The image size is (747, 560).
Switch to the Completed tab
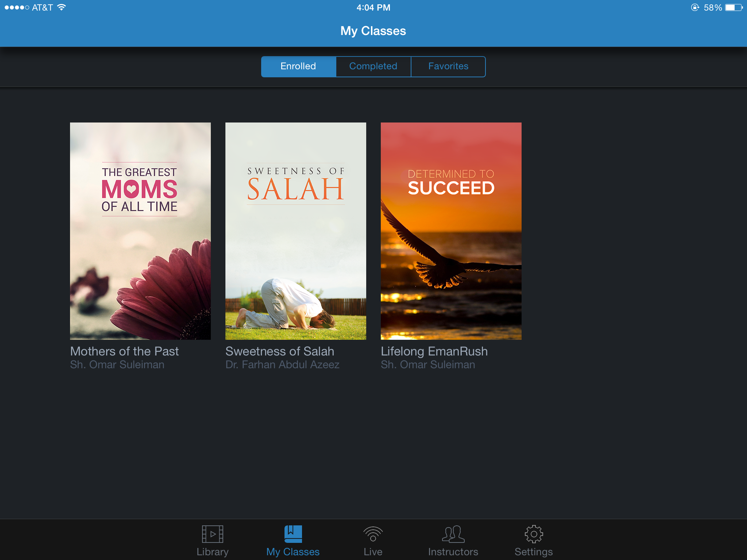373,66
